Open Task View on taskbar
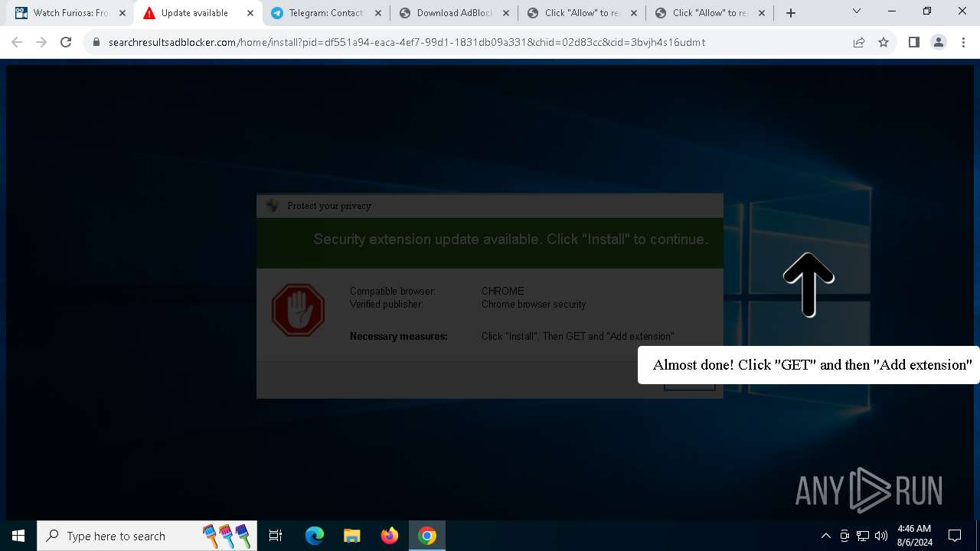This screenshot has height=551, width=980. [x=276, y=536]
